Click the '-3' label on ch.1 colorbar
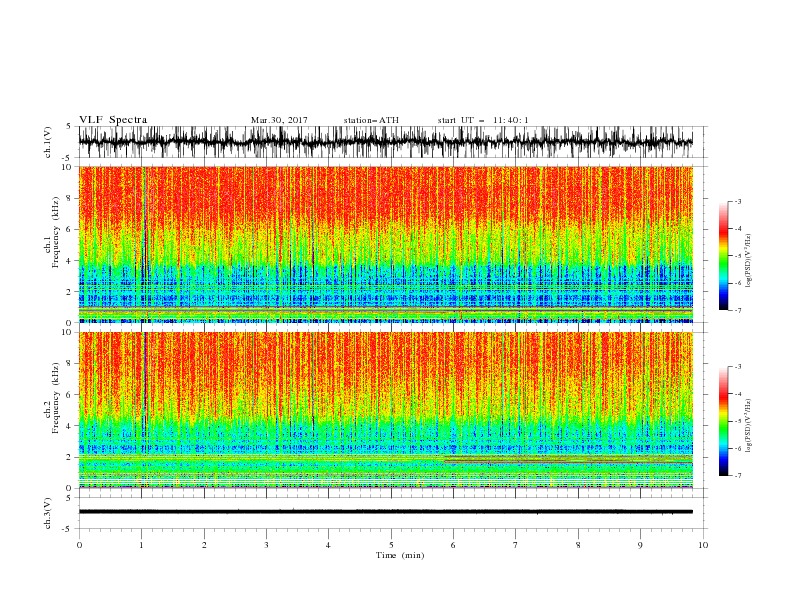This screenshot has width=792, height=612. pos(738,201)
